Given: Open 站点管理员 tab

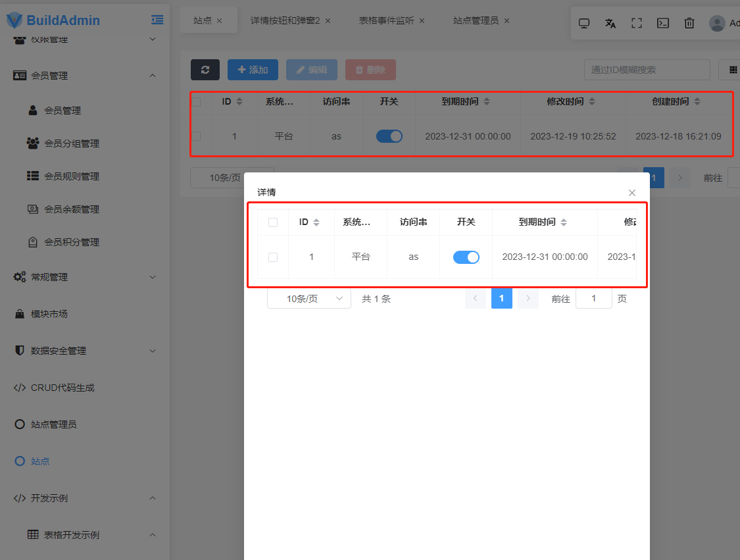Looking at the screenshot, I should pos(475,20).
